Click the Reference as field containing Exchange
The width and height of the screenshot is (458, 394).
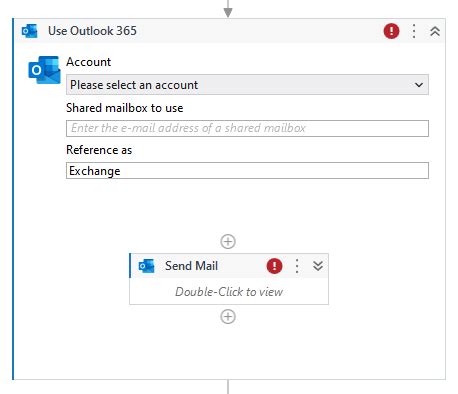coord(247,171)
